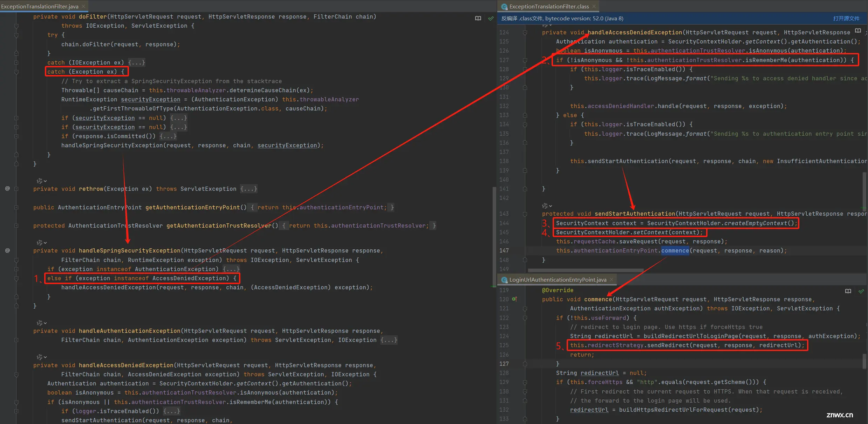868x424 pixels.
Task: Click the @ gutter icon beside rethrow method
Action: 7,189
